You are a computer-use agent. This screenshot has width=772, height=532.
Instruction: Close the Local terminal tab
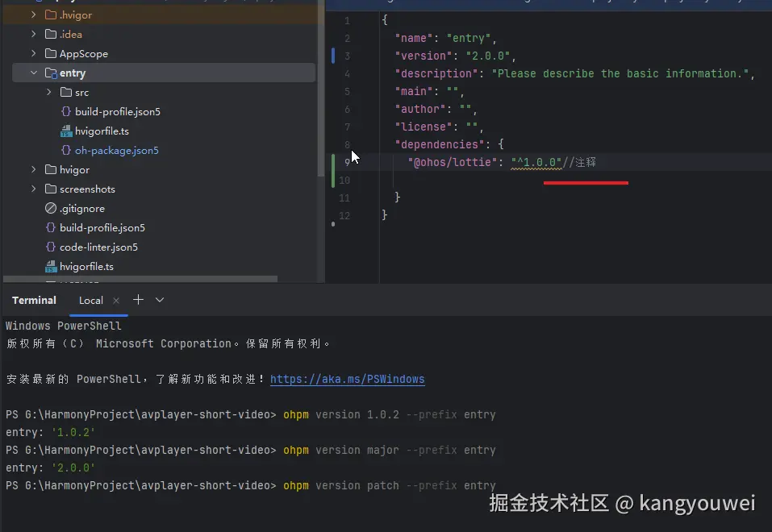coord(116,300)
